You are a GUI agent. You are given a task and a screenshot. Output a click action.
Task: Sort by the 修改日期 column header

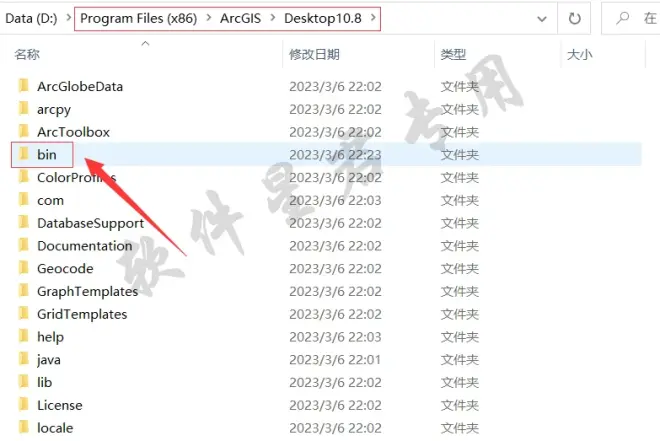pos(314,54)
